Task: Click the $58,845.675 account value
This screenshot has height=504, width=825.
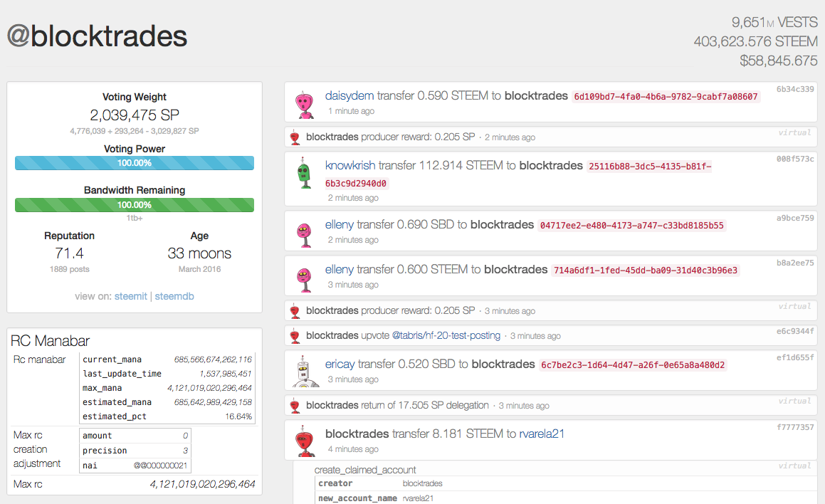Action: 779,61
